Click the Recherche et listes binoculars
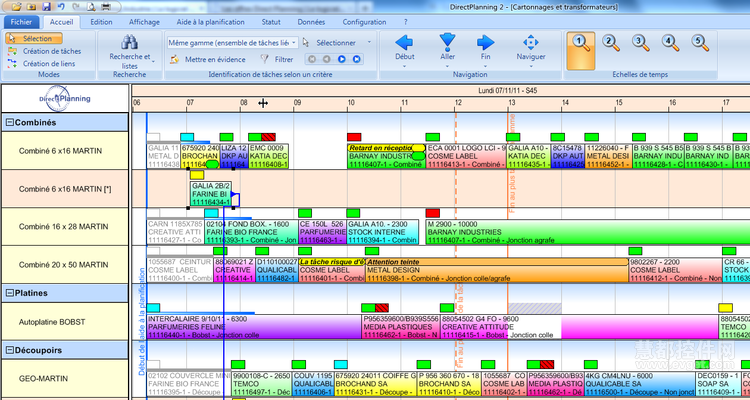 130,43
